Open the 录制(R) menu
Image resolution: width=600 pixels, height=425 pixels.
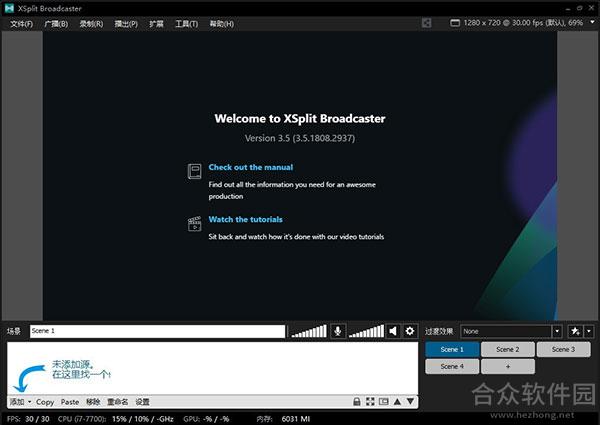pos(91,24)
